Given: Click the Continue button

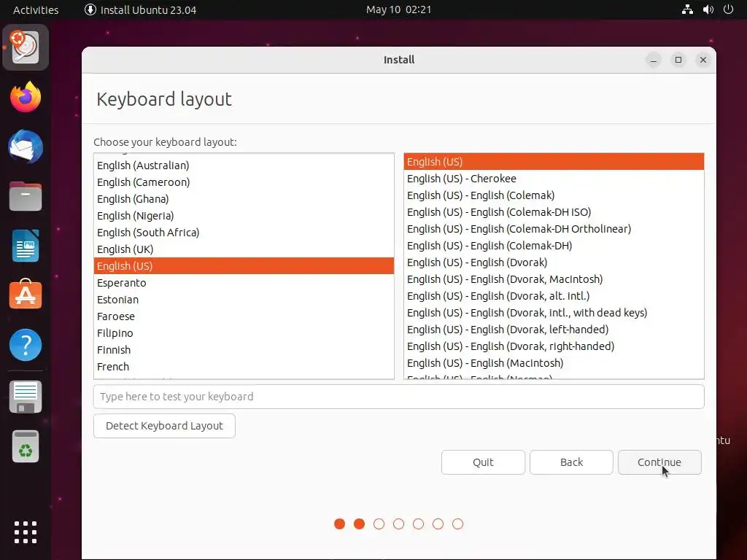Looking at the screenshot, I should pyautogui.click(x=659, y=462).
